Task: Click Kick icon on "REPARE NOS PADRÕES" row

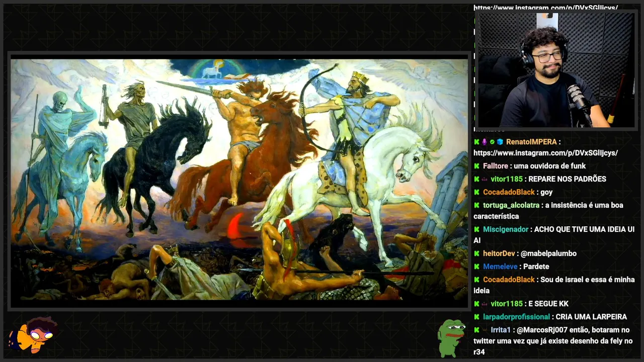Action: click(476, 179)
